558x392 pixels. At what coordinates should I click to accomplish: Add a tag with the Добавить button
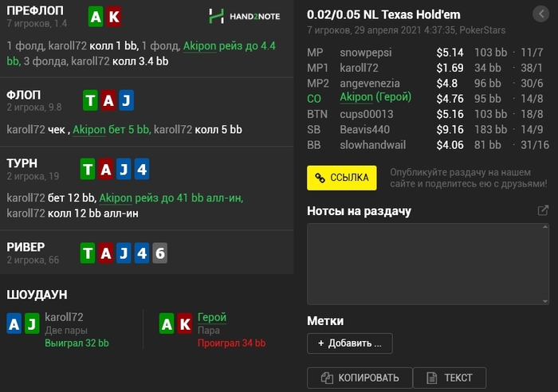[349, 343]
